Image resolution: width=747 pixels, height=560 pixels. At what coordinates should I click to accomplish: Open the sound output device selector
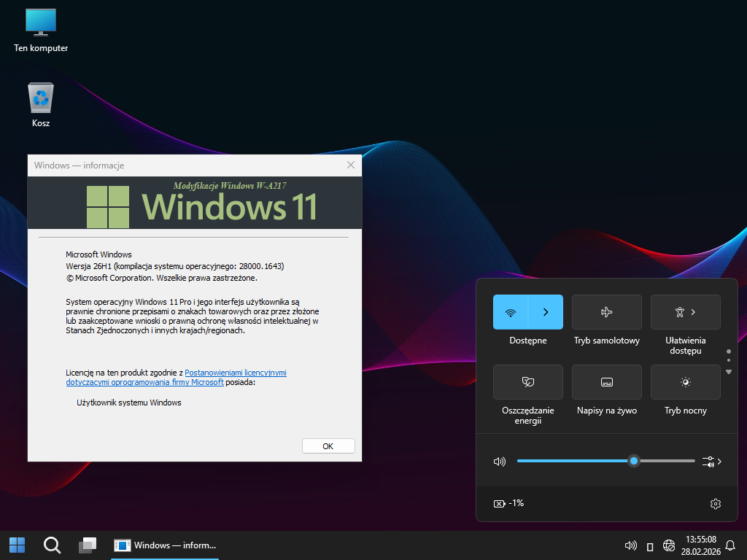pos(711,462)
